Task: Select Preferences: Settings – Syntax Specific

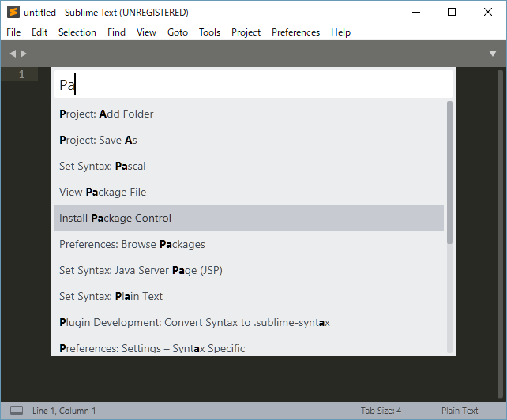Action: pos(249,346)
